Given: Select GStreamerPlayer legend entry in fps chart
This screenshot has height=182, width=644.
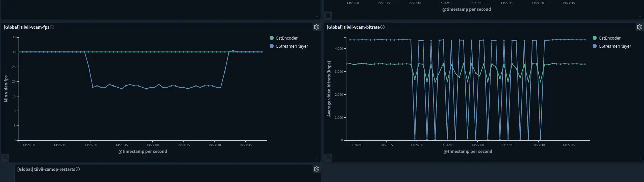Looking at the screenshot, I should pos(292,46).
